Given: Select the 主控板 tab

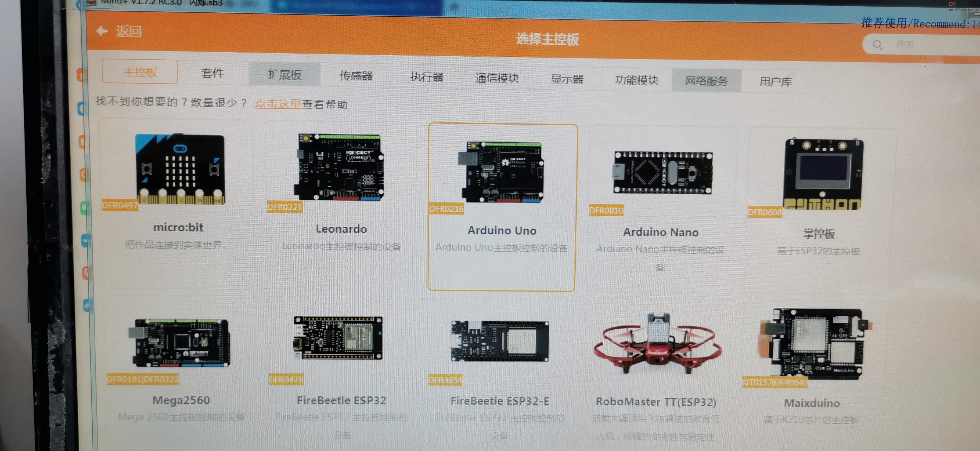Looking at the screenshot, I should click(140, 72).
